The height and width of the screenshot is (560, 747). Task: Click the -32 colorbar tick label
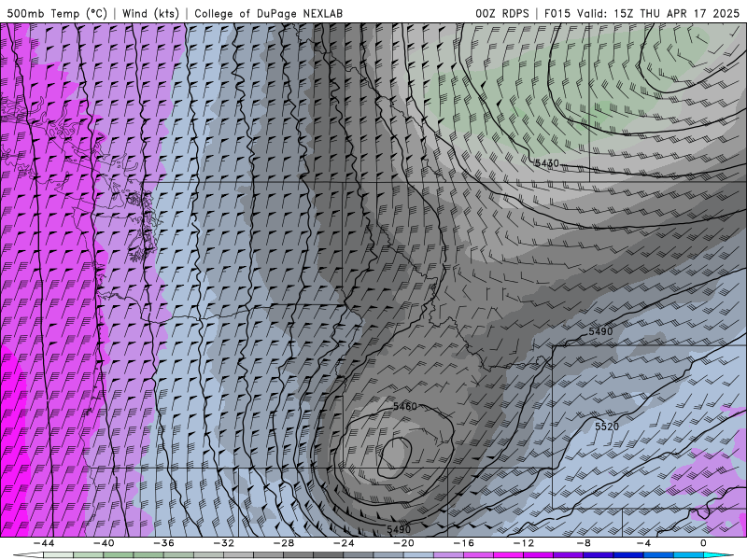(224, 543)
